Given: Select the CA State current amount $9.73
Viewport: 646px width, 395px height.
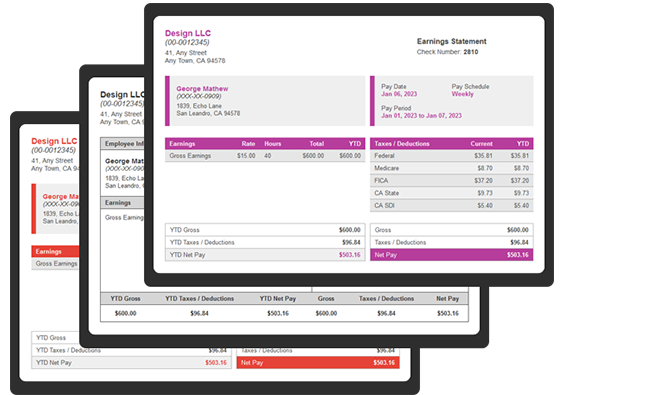Looking at the screenshot, I should (x=485, y=193).
